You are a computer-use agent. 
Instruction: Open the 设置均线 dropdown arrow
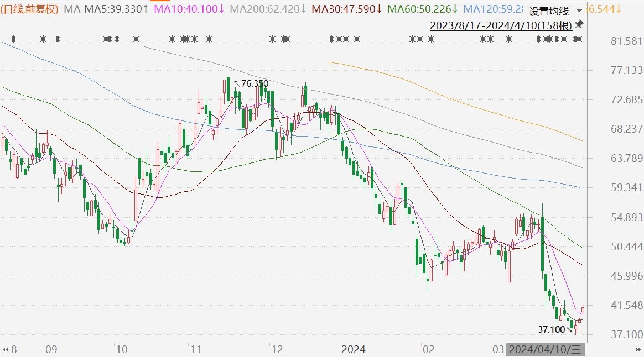point(579,11)
